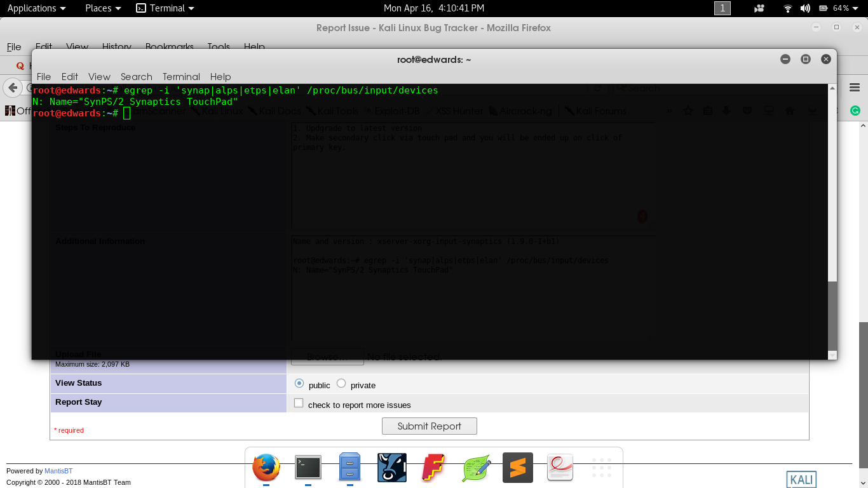Launch BeEF blue bull icon in dock
The height and width of the screenshot is (488, 868).
(x=391, y=468)
